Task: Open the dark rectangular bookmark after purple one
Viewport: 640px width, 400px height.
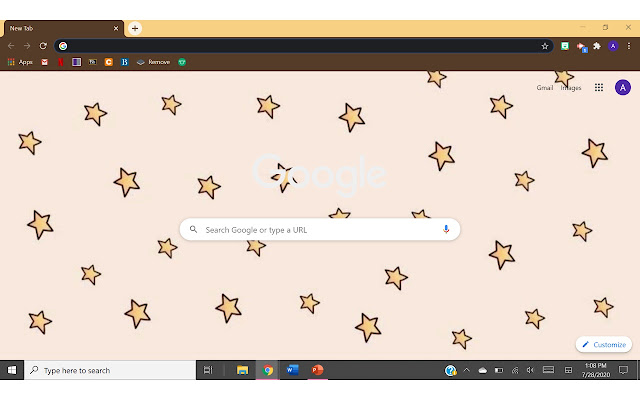Action: pyautogui.click(x=93, y=62)
